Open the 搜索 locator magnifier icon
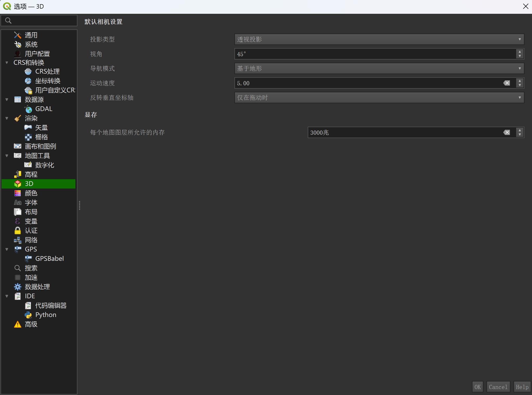 (x=18, y=268)
